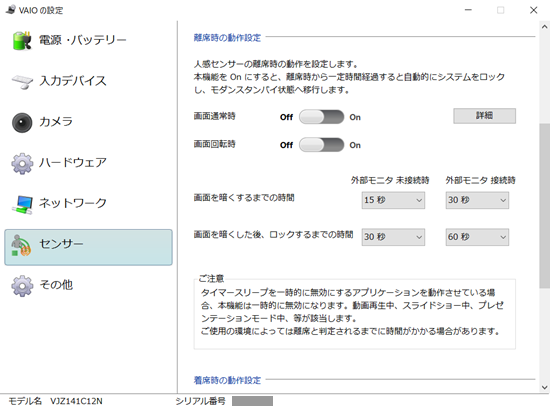
Task: Click the ご注意 notice heading
Action: click(211, 279)
